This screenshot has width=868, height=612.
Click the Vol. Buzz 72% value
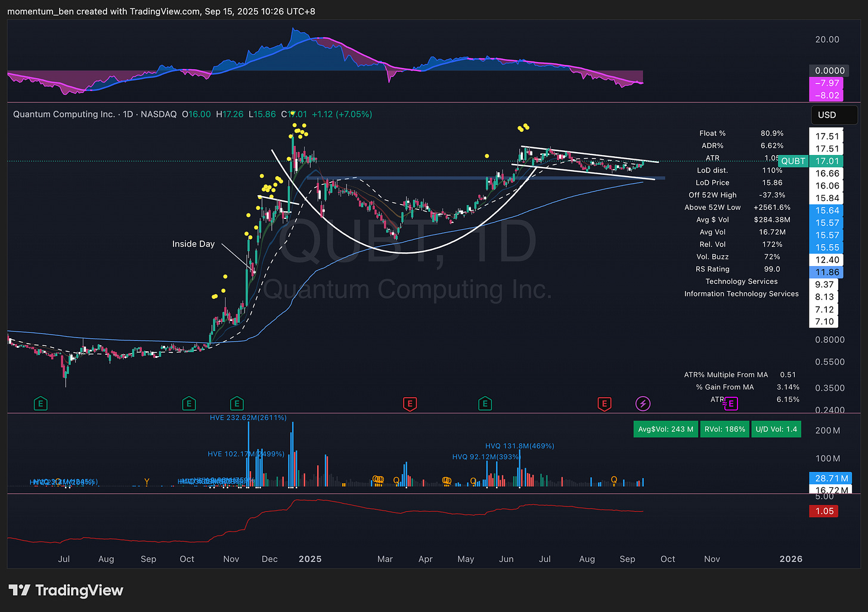(x=772, y=256)
